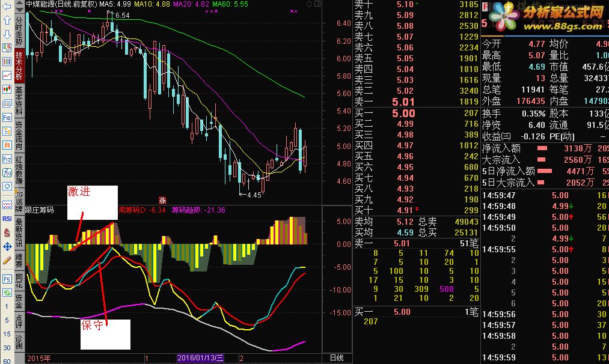Open the multi-window news icon

[7, 103]
